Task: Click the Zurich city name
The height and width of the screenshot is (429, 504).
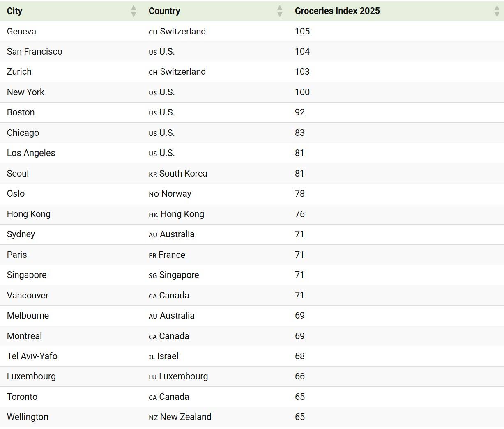Action: (x=19, y=72)
